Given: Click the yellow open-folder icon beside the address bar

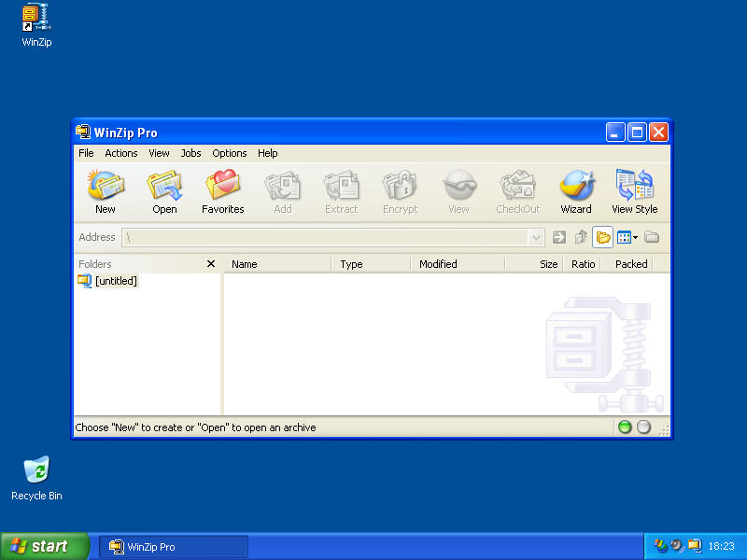Looking at the screenshot, I should 602,237.
